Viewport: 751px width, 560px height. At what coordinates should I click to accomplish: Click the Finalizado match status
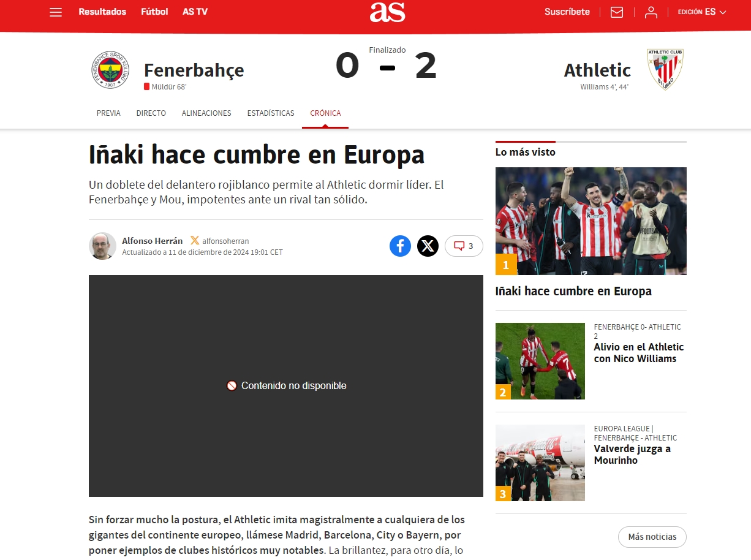tap(387, 50)
